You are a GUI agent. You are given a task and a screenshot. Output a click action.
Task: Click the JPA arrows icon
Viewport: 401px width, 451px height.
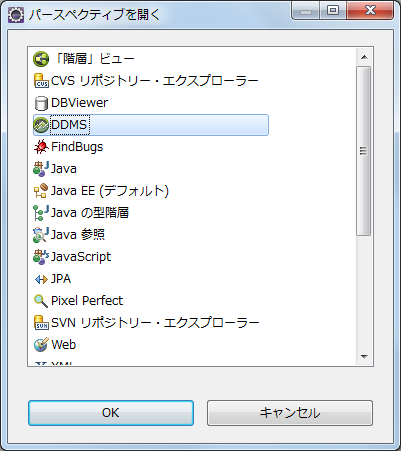(41, 279)
